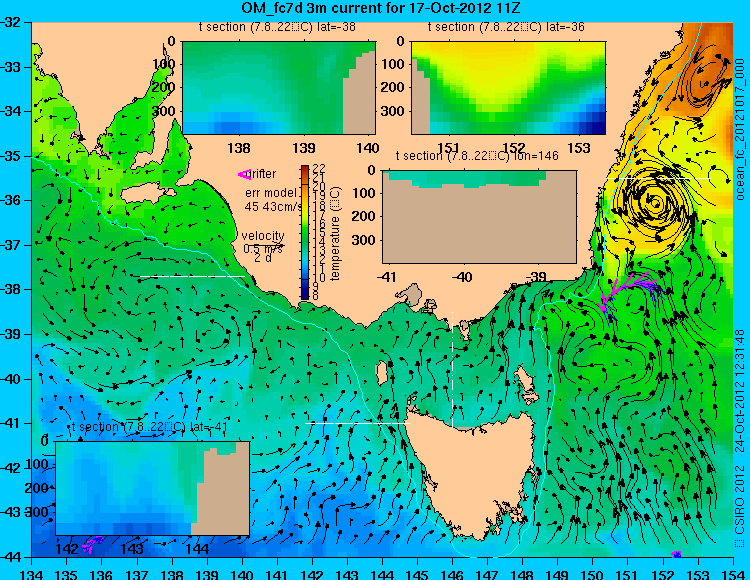Click the -32 latitude axis label

pyautogui.click(x=11, y=22)
